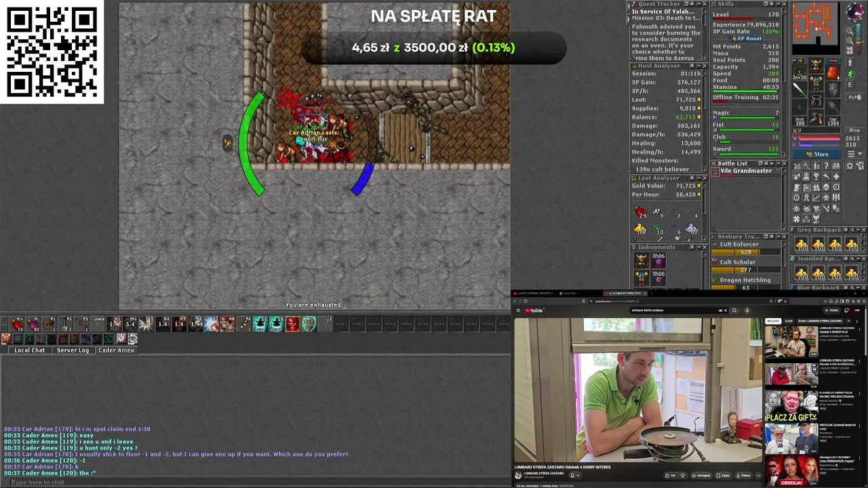
Task: Click the YouTube Pobierz download button
Action: click(x=744, y=475)
